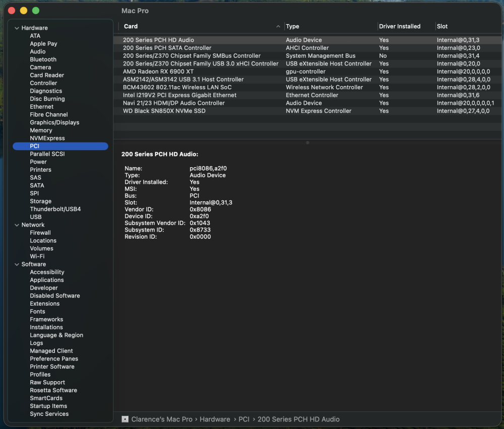504x429 pixels.
Task: Open SATA in the sidebar
Action: click(x=37, y=185)
